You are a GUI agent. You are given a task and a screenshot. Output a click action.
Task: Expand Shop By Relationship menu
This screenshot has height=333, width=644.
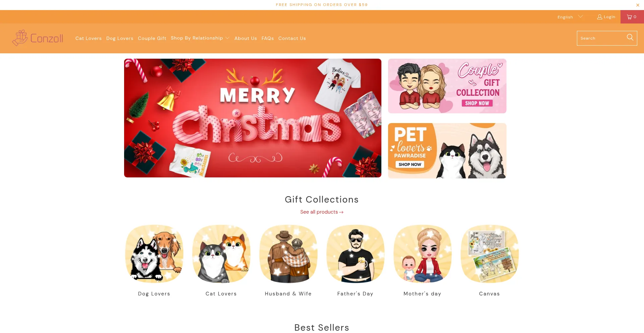(200, 38)
